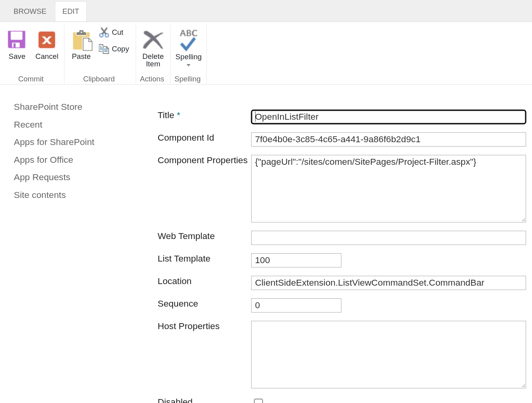Select the EDIT ribbon tab
532x403 pixels.
coord(71,11)
